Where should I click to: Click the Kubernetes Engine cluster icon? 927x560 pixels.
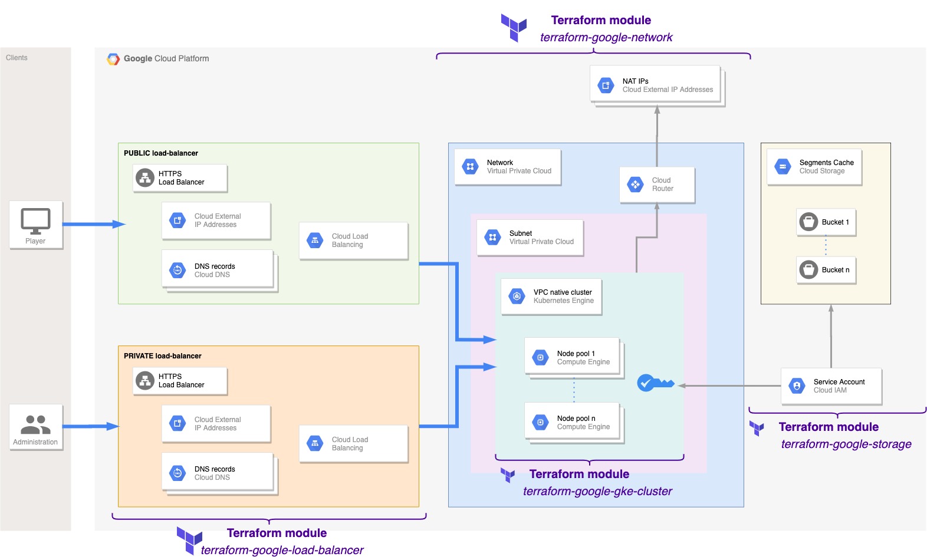pyautogui.click(x=517, y=297)
